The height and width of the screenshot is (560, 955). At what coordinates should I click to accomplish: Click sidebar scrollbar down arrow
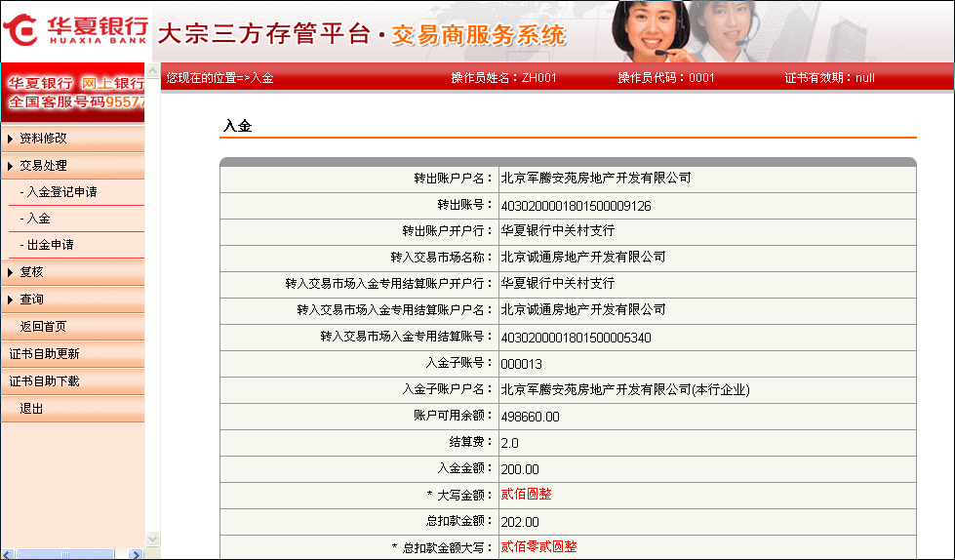pyautogui.click(x=153, y=539)
